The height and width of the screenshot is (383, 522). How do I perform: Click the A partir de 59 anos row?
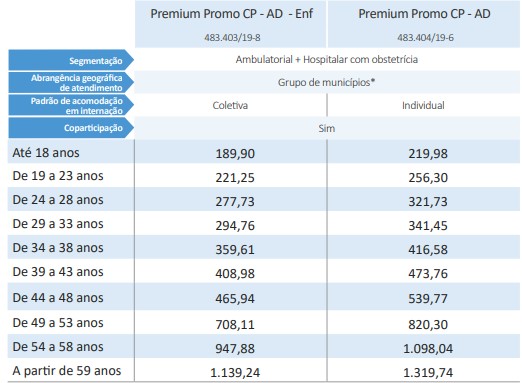pyautogui.click(x=264, y=371)
